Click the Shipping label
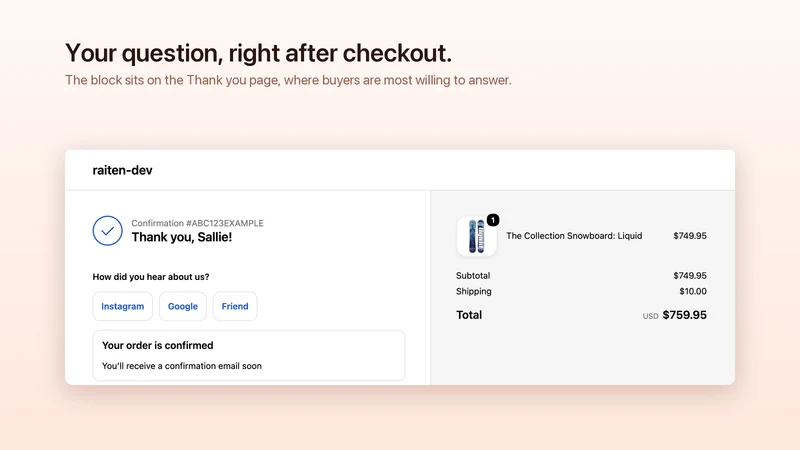The image size is (800, 450). 473,291
